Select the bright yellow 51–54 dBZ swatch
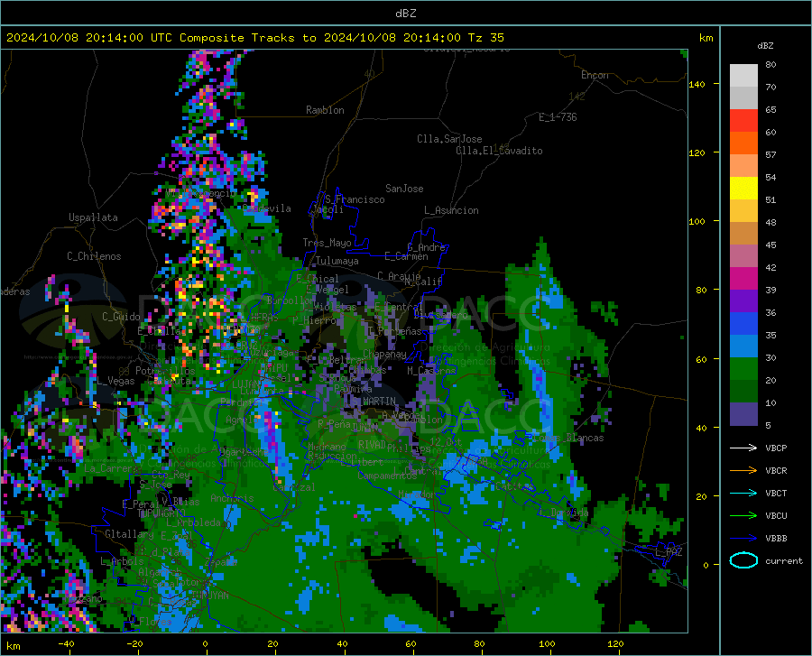This screenshot has width=812, height=656. point(743,189)
